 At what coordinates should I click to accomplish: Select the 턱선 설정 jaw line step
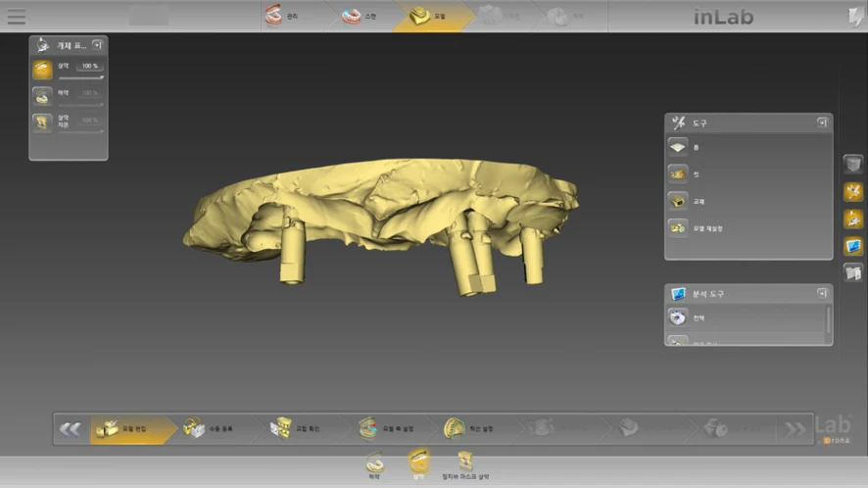coord(469,429)
